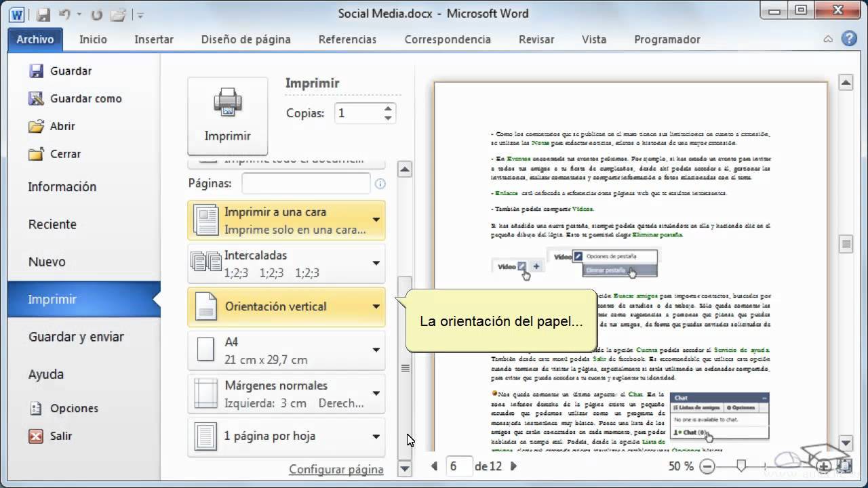Click the undo arrow in title bar

click(x=64, y=14)
